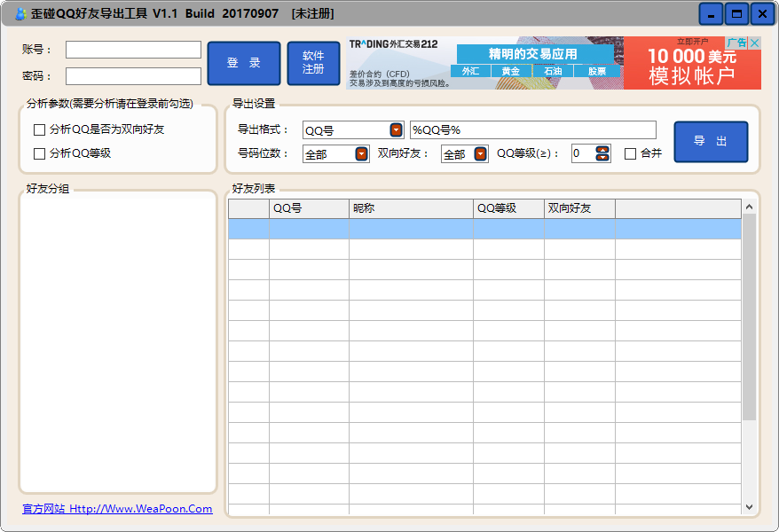The height and width of the screenshot is (532, 779).
Task: Open the official website link WeaPoon.Com
Action: coord(117,509)
